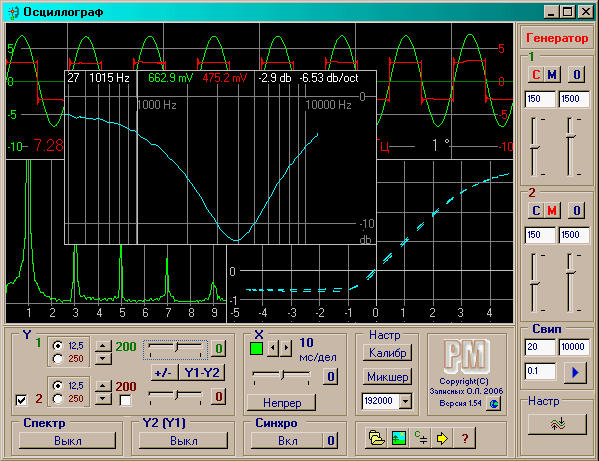Reset generator 1 with its '0' button
Image resolution: width=599 pixels, height=461 pixels.
coord(576,74)
